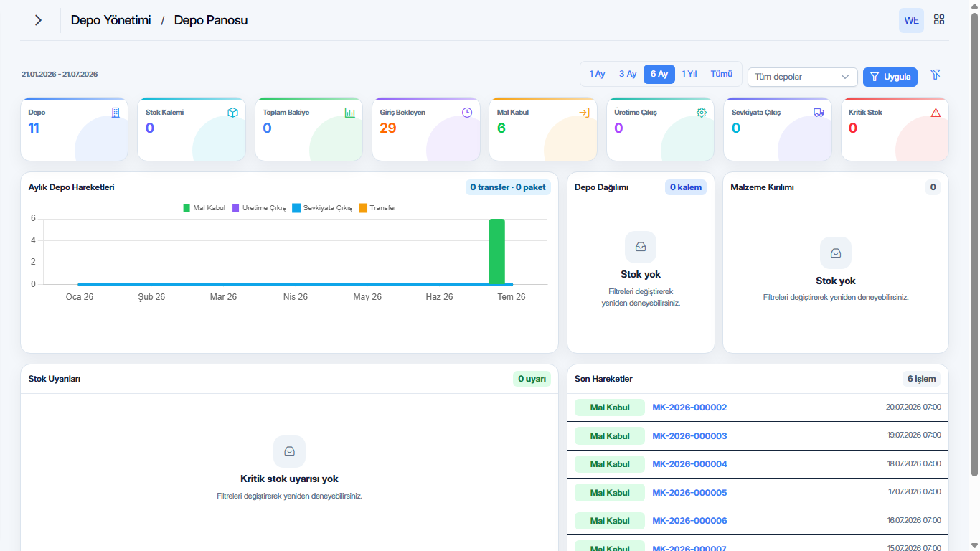
Task: Toggle the Mal Kabul legend series
Action: [x=204, y=208]
